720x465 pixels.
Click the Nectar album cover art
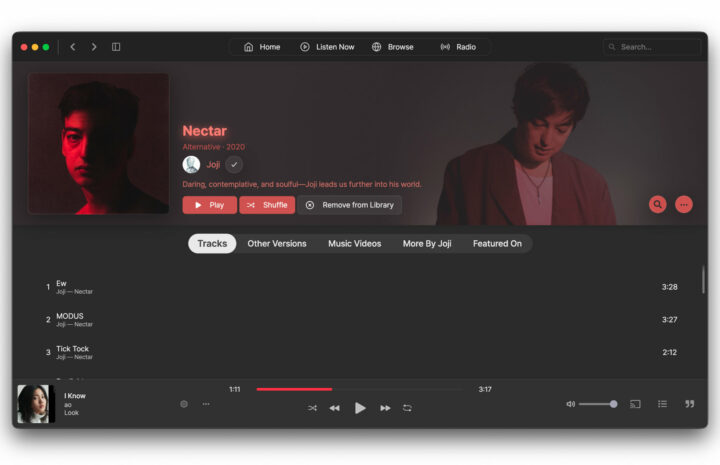99,144
